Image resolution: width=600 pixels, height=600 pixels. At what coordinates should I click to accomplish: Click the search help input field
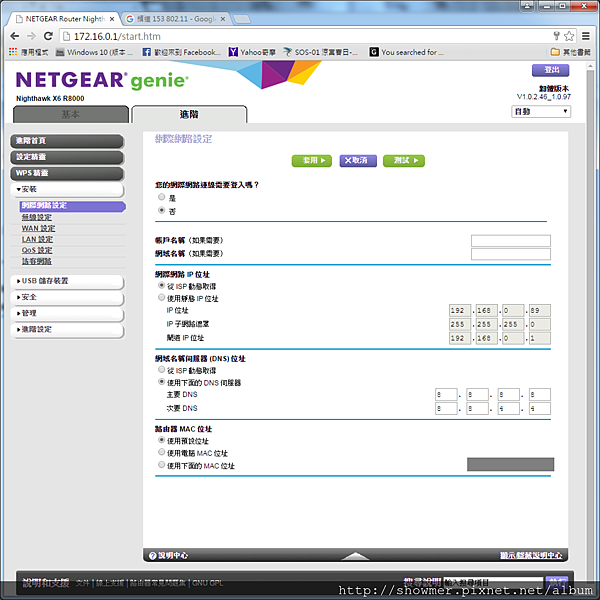click(493, 583)
